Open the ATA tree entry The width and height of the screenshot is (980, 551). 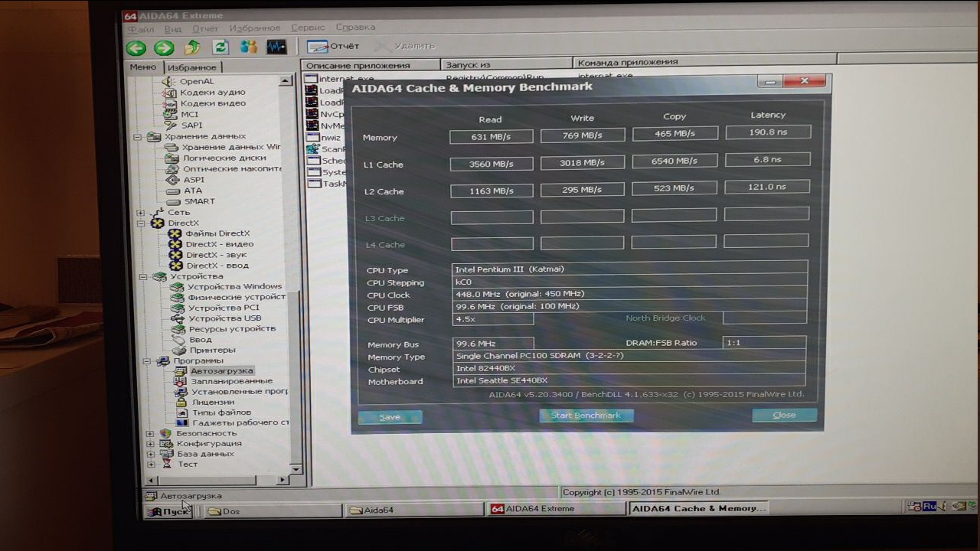coord(192,191)
